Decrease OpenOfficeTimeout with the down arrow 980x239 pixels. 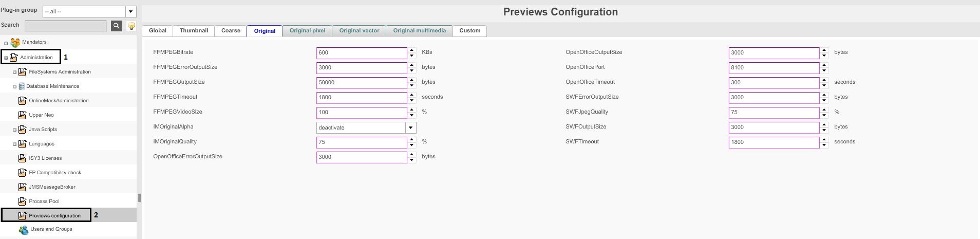[x=824, y=86]
